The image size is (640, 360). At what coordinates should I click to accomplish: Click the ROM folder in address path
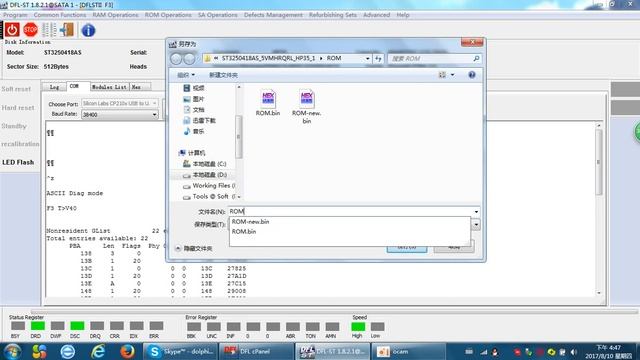[x=334, y=58]
